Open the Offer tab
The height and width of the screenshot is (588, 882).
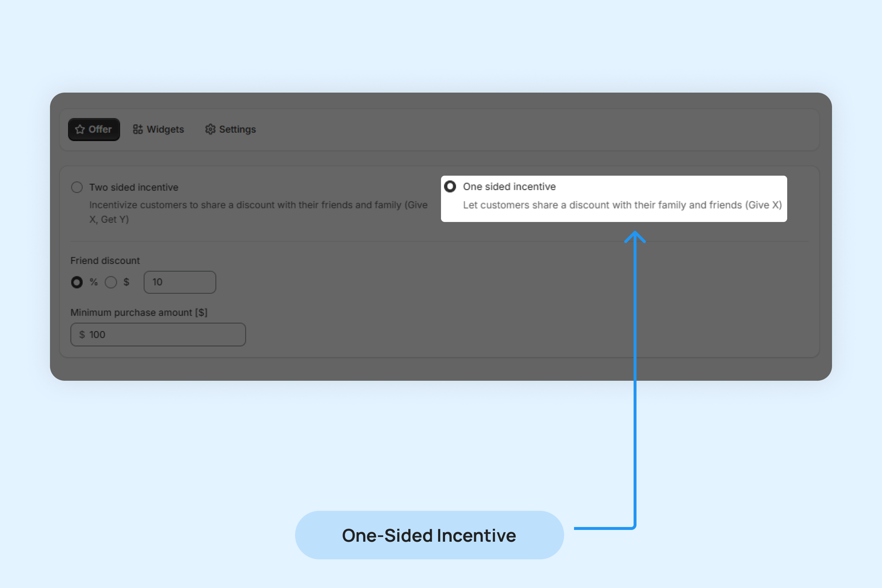coord(94,129)
